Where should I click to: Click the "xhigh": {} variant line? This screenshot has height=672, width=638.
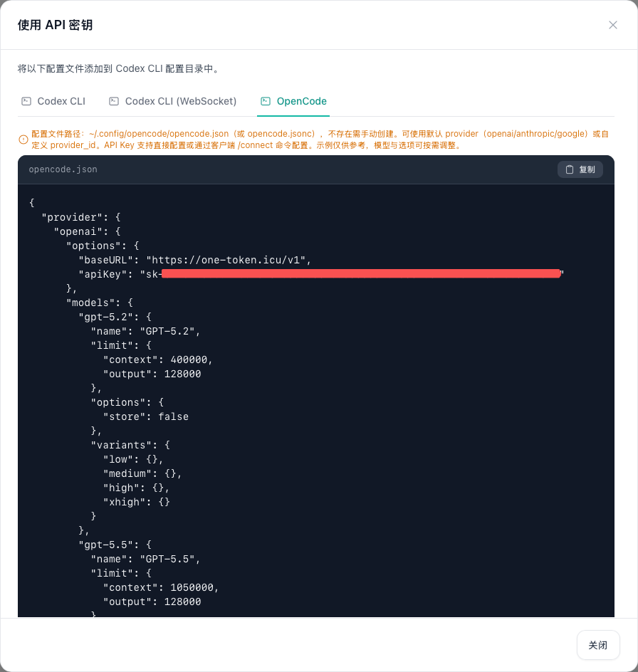[x=136, y=502]
